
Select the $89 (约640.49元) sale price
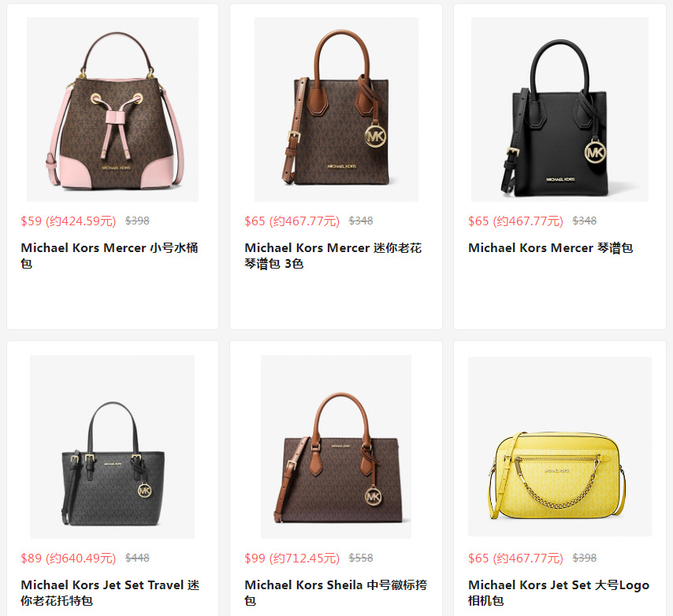(x=69, y=558)
